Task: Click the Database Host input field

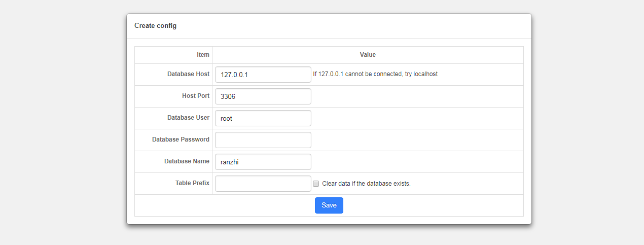Action: (x=263, y=75)
